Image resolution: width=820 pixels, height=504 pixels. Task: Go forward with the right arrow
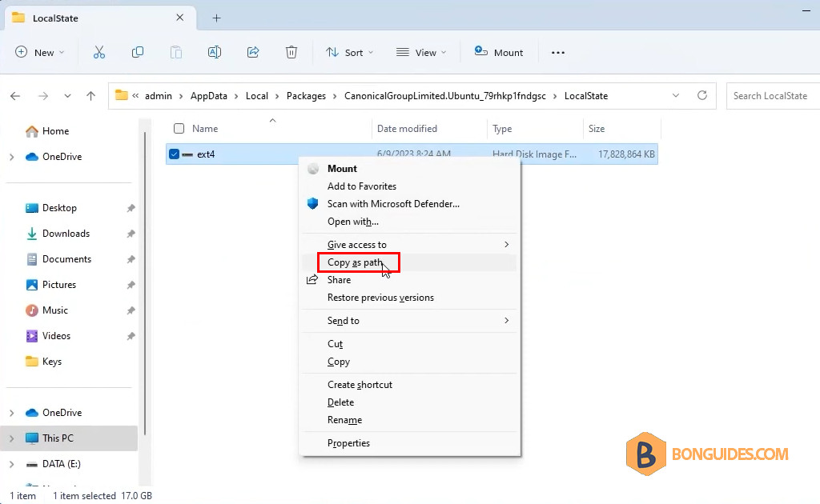click(x=43, y=96)
